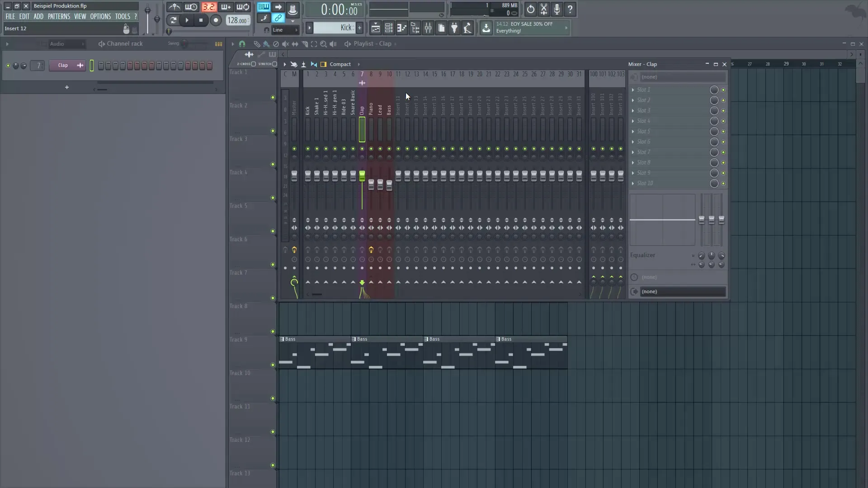
Task: Open the Piano roll toolbar icon
Action: (x=402, y=28)
